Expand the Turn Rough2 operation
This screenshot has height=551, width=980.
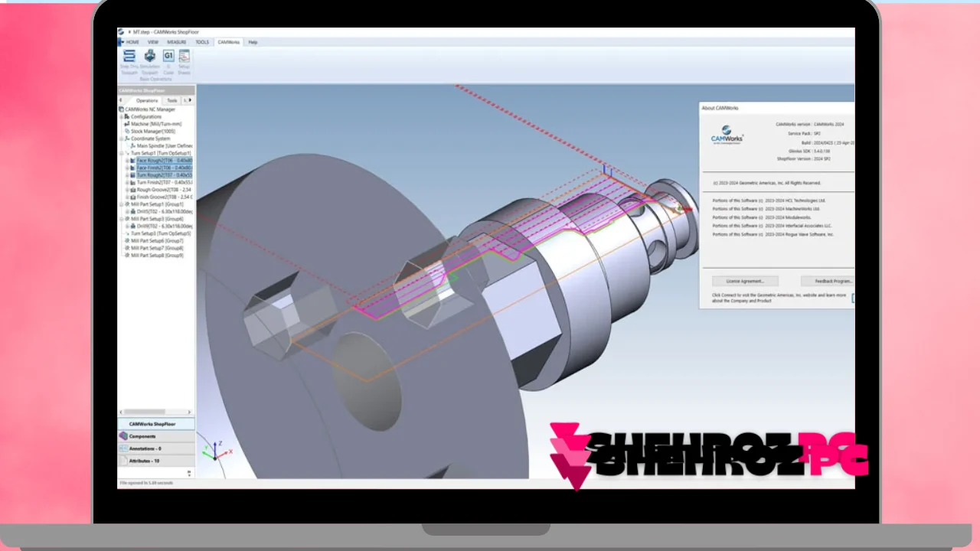click(x=127, y=175)
